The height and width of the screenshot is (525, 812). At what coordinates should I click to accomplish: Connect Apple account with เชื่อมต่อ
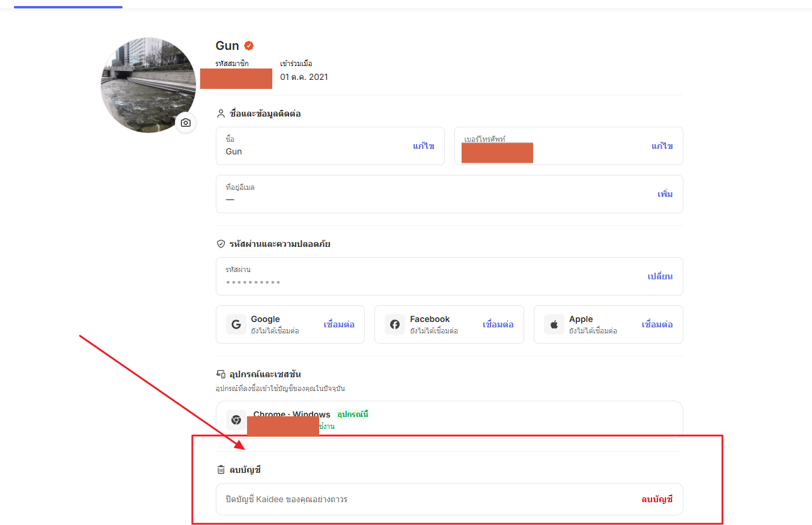click(657, 324)
